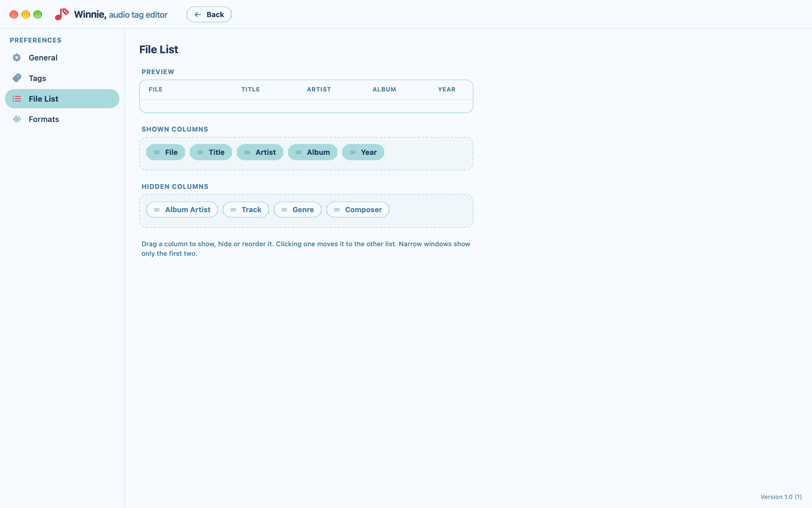
Task: Open the Formats preferences section
Action: click(x=62, y=119)
